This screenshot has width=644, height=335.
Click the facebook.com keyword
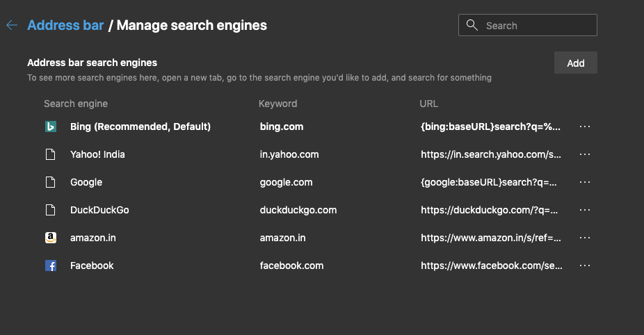tap(291, 265)
